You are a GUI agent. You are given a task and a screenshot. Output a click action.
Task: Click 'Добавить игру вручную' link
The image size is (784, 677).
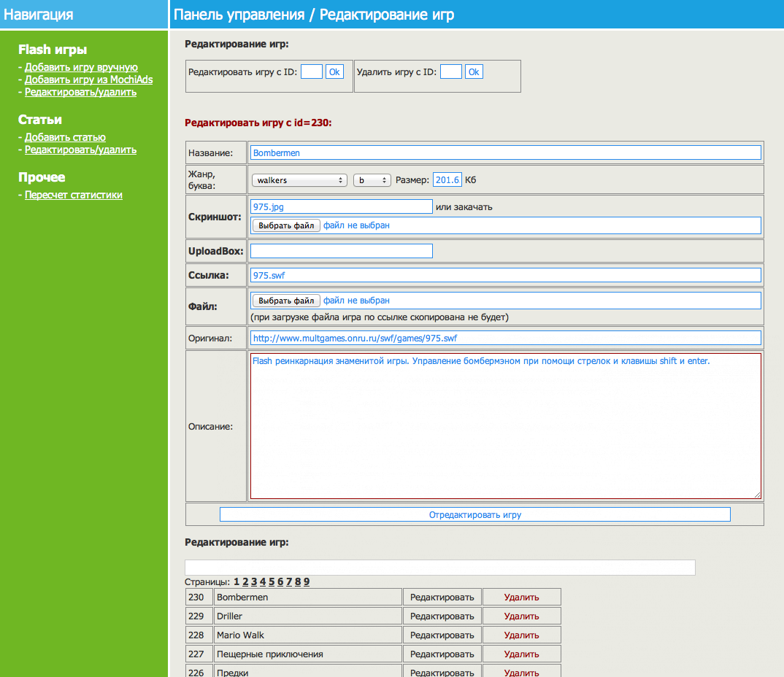[81, 67]
